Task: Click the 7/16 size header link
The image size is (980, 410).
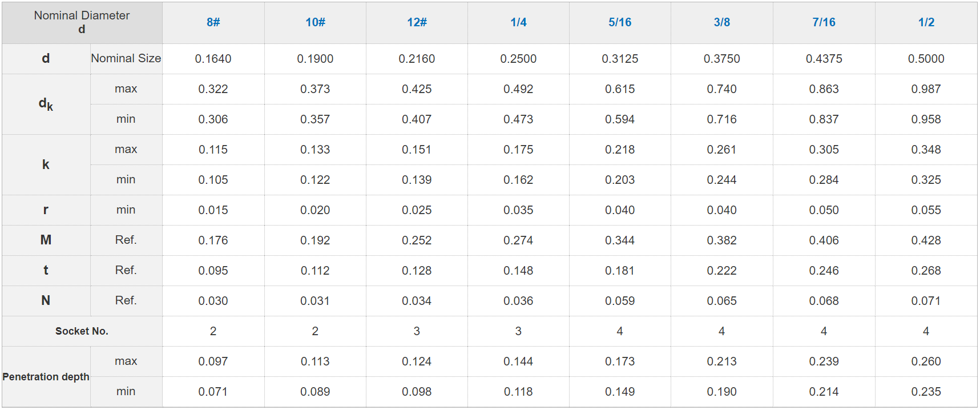Action: (x=824, y=22)
